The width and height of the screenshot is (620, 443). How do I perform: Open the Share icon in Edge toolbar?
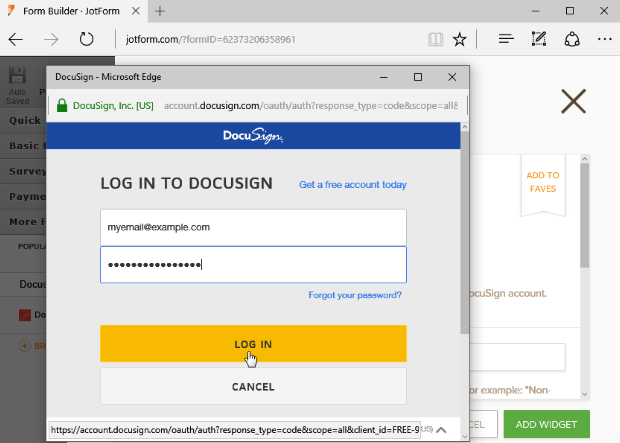pyautogui.click(x=572, y=39)
